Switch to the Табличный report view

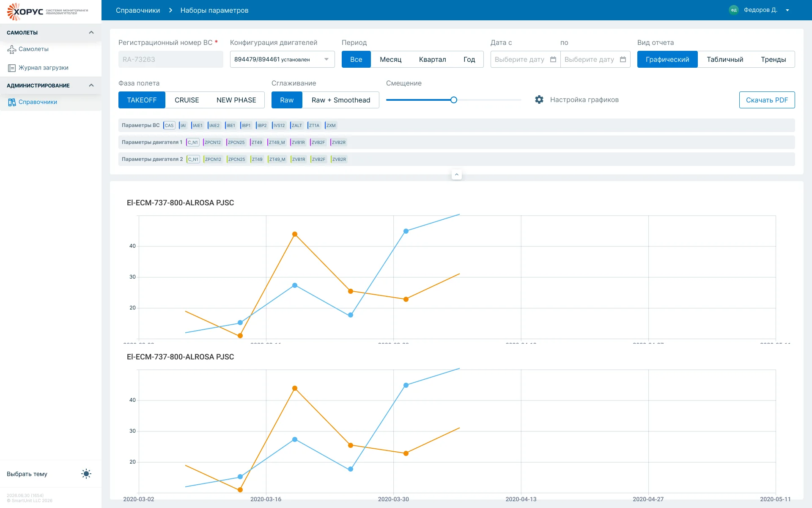click(x=725, y=59)
